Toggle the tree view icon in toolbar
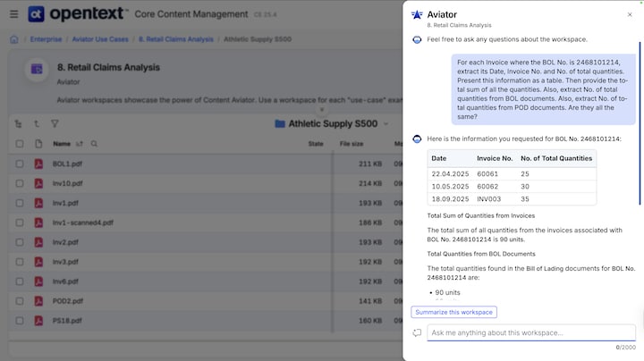Viewport: 644px width, 361px height. [x=18, y=123]
